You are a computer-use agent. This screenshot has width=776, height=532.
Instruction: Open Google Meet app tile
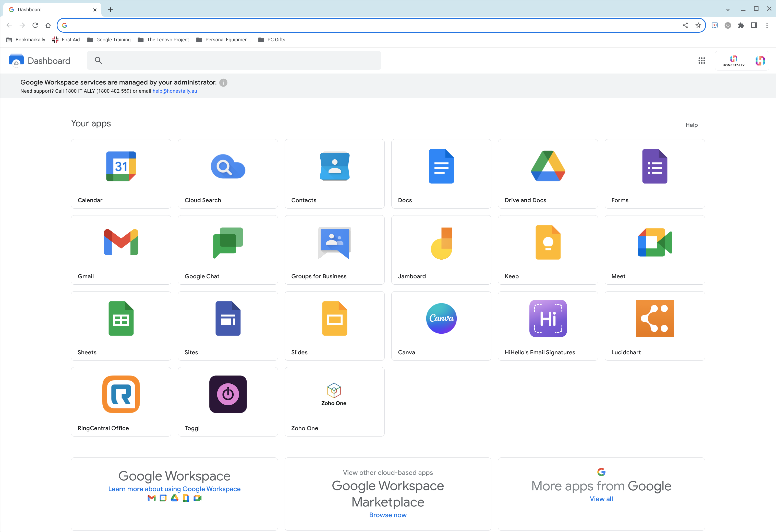pos(654,249)
